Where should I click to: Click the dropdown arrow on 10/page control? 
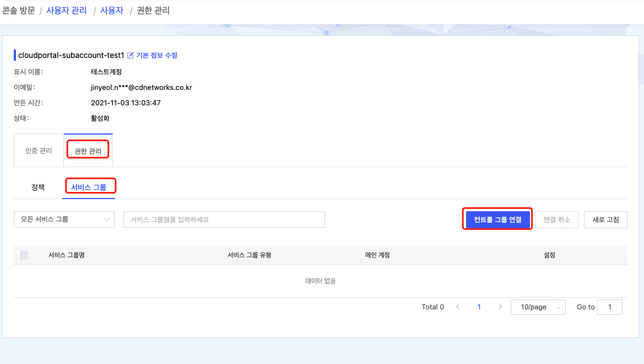[561, 307]
